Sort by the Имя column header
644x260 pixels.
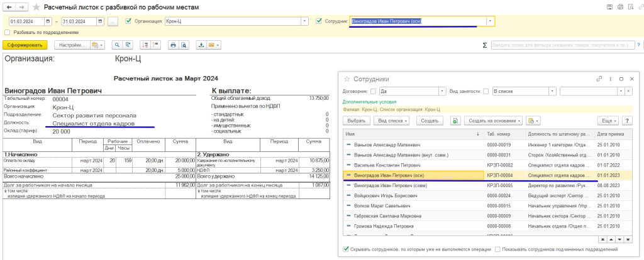[x=413, y=134]
